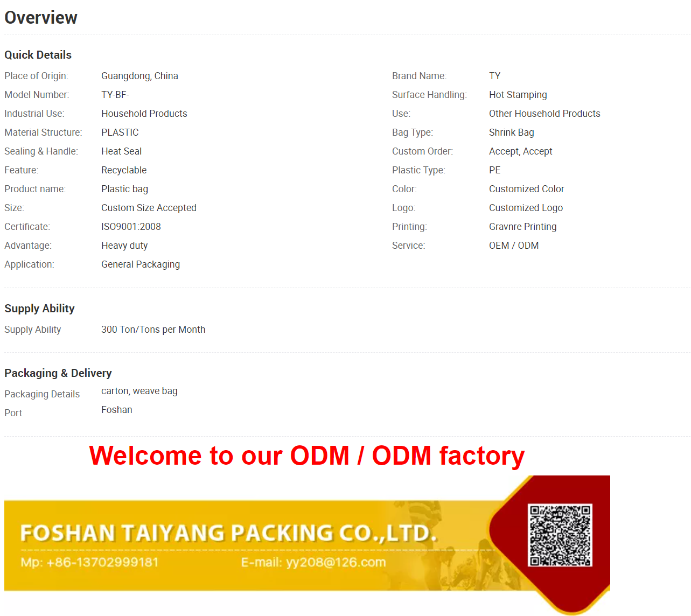Click the ISO9001:2008 certificate value

[x=131, y=227]
